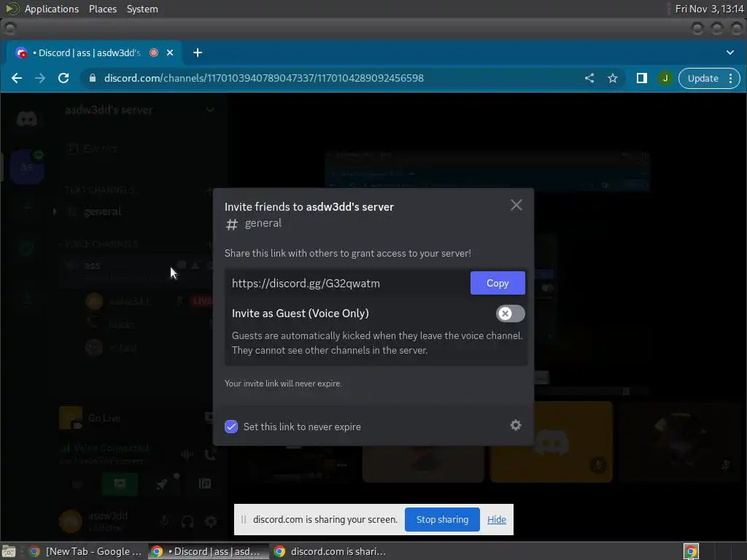Expand asdw3dd's server dropdown header

[139, 110]
